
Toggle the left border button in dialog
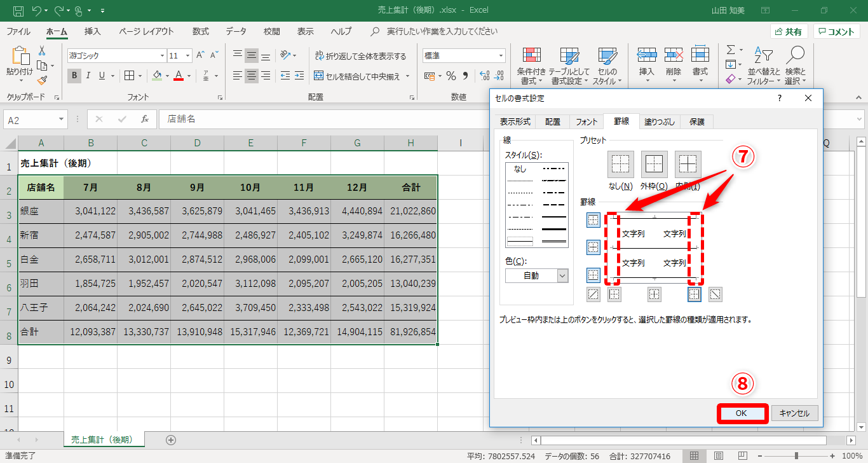614,294
